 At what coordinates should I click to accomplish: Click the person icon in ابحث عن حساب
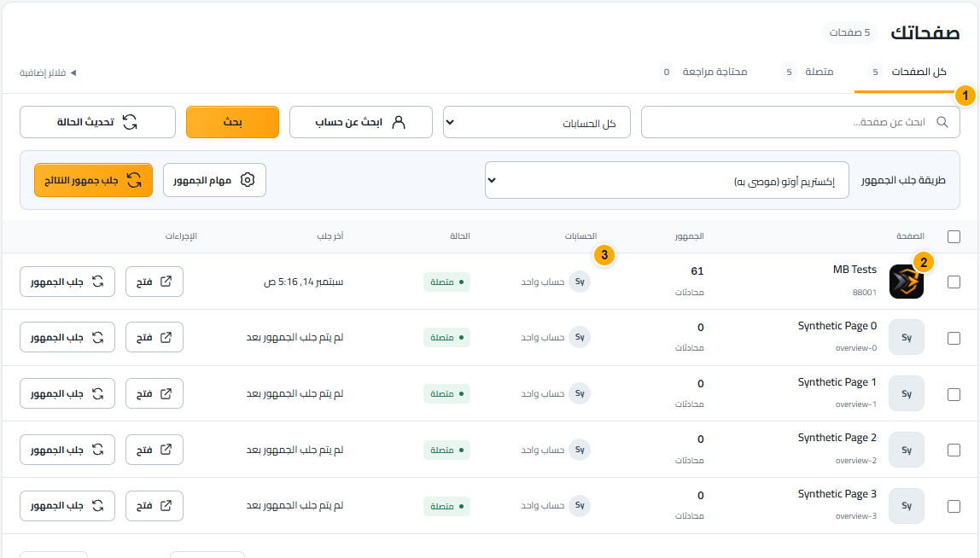398,122
